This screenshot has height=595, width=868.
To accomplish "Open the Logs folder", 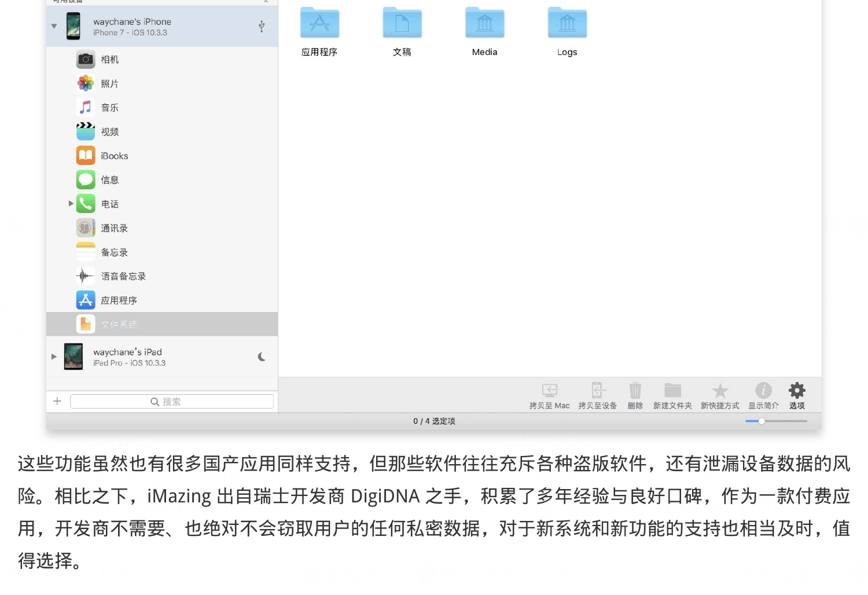I will (567, 23).
